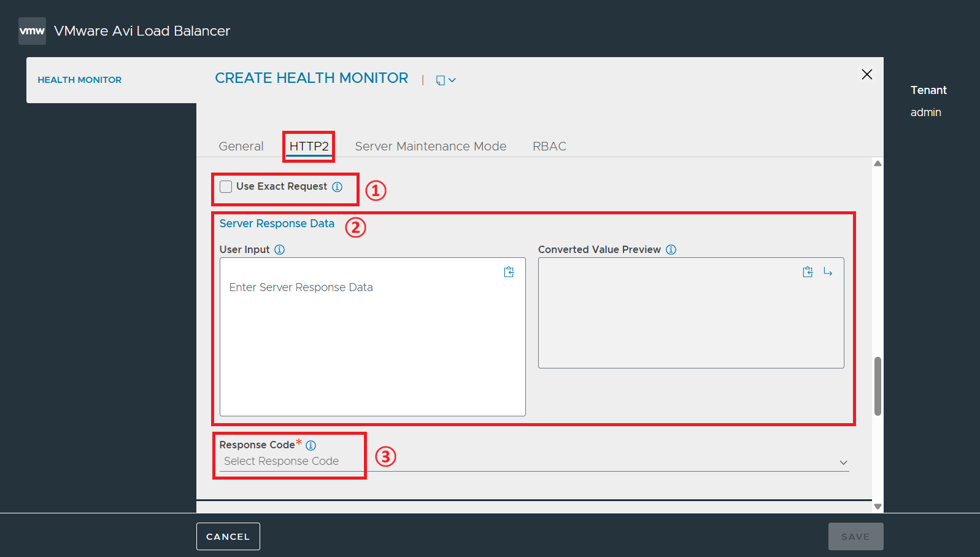Image resolution: width=980 pixels, height=557 pixels.
Task: Show info tooltip for Response Code
Action: 311,445
